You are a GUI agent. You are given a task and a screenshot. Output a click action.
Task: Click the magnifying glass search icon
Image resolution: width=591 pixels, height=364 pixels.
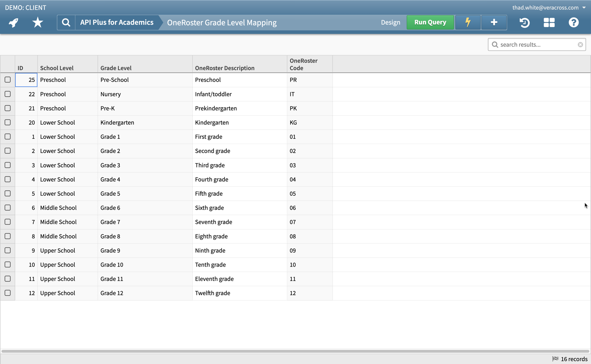[66, 22]
